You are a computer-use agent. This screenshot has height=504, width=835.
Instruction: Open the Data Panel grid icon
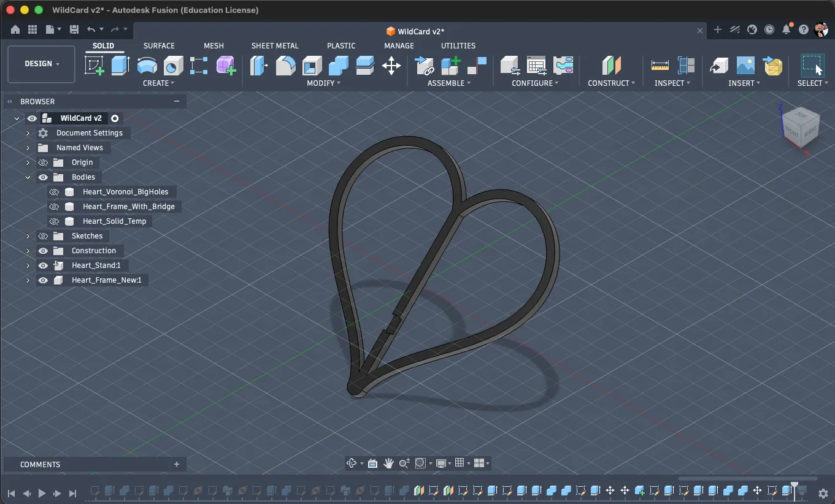[33, 29]
